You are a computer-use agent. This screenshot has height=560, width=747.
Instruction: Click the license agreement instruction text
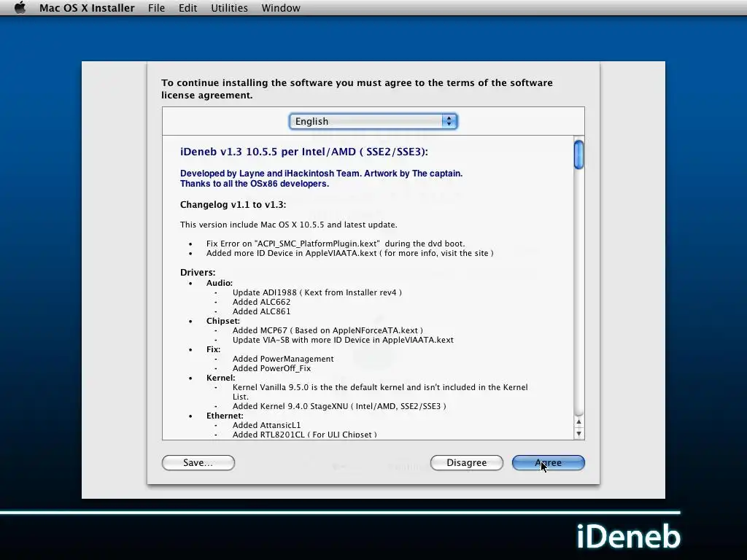357,89
